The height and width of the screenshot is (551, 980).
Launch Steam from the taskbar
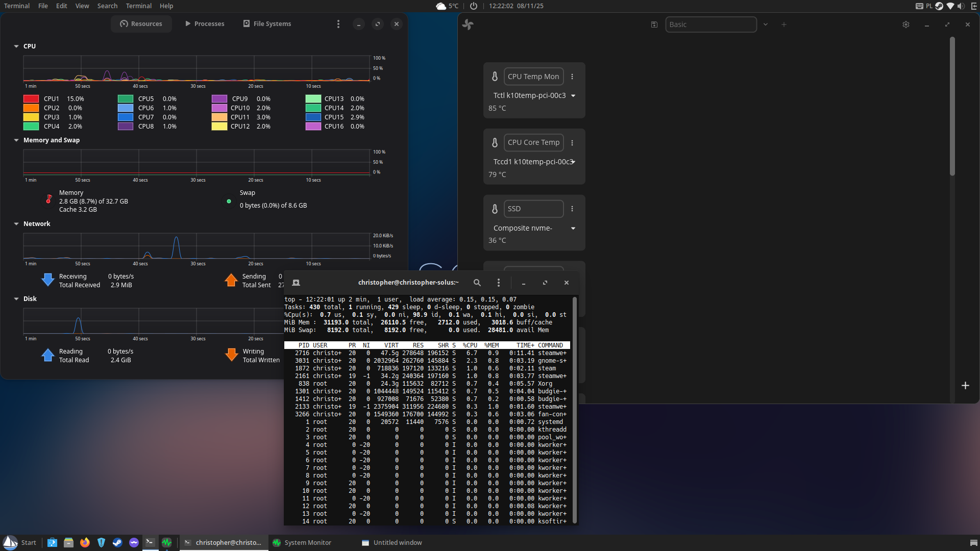[x=117, y=542]
